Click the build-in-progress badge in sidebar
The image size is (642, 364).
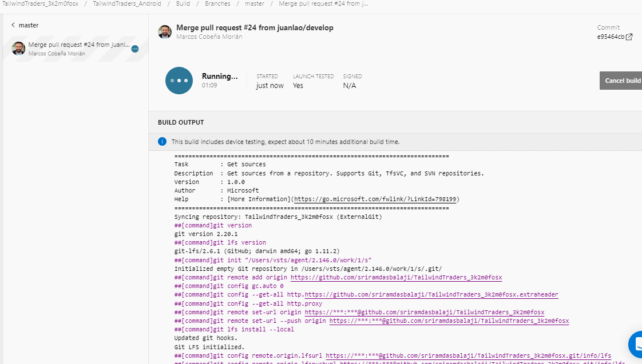(x=135, y=49)
